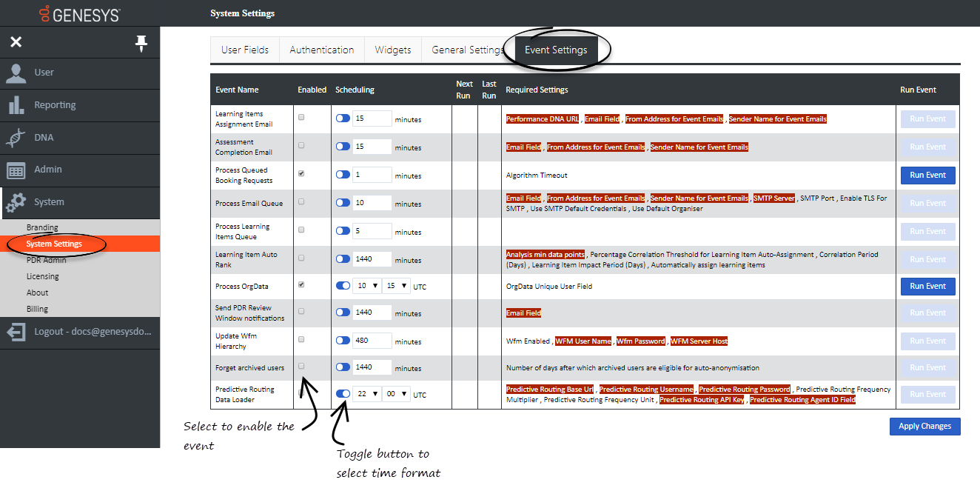Toggle time format for Predictive Routing Data Loader
Image resolution: width=980 pixels, height=491 pixels.
[x=343, y=394]
